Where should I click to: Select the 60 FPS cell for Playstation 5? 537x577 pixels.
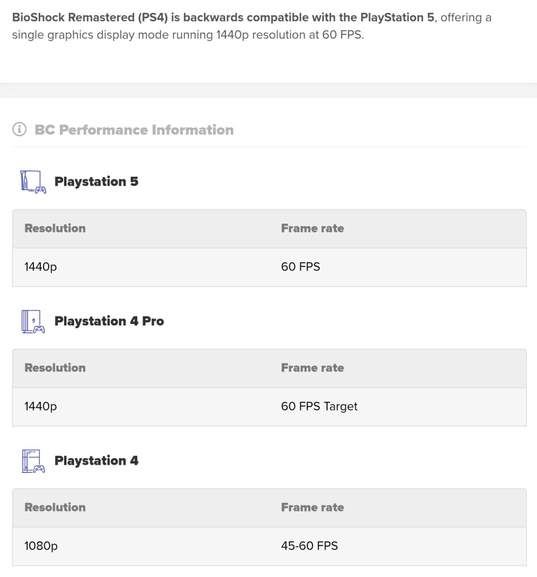coord(300,266)
